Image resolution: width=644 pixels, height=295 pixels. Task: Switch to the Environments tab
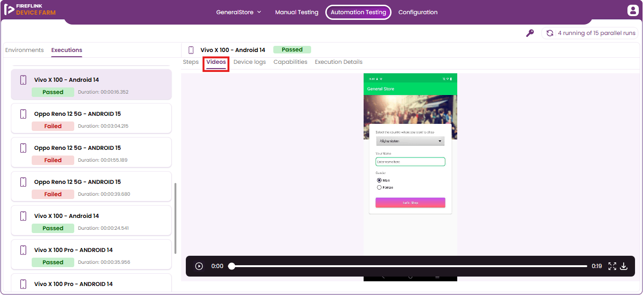point(25,50)
